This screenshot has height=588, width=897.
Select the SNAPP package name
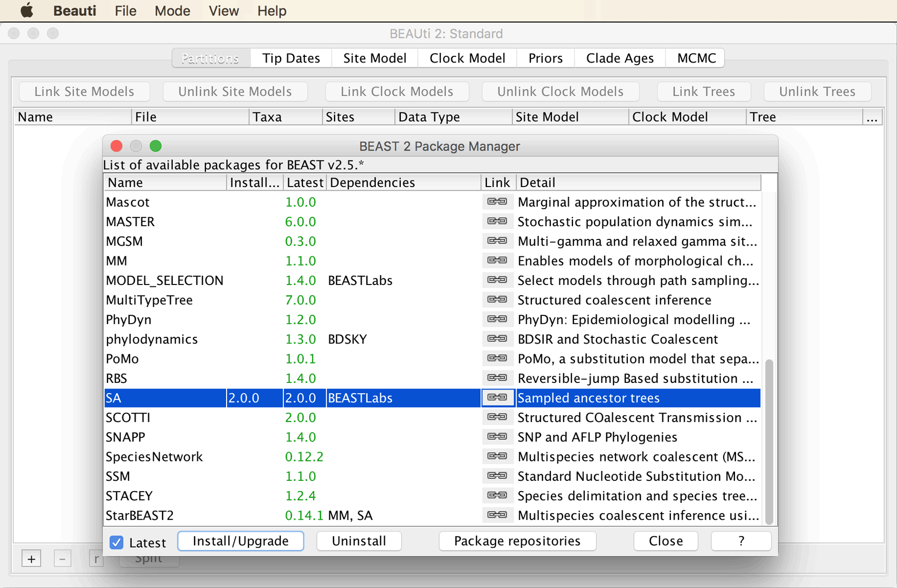tap(126, 437)
